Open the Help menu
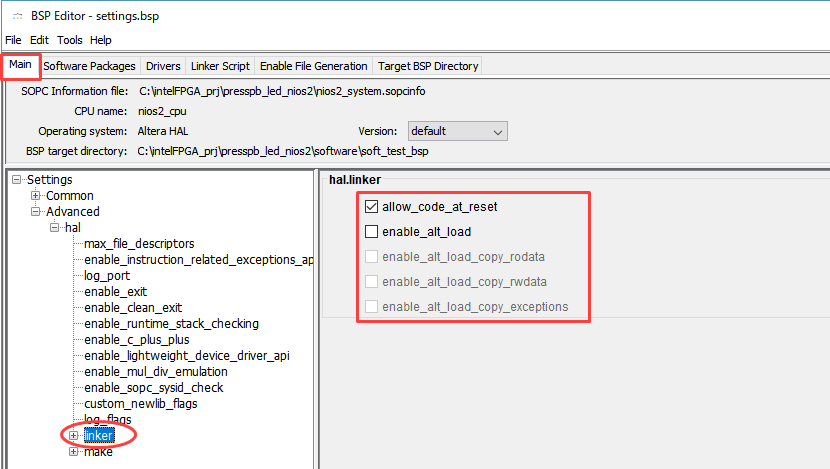830x469 pixels. coord(101,40)
